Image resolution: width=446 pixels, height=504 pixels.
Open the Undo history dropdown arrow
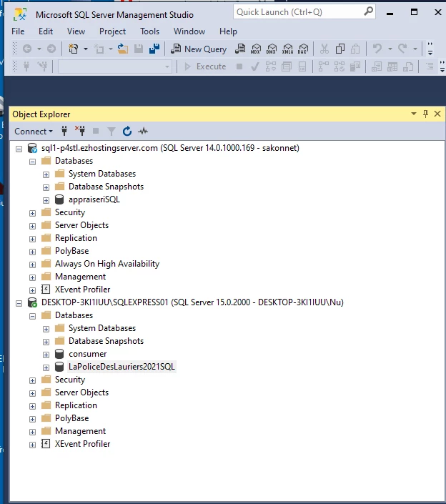click(390, 49)
